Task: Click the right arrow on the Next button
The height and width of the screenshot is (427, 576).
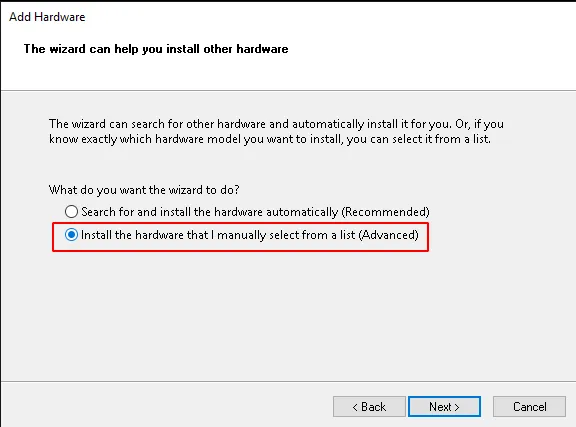Action: tap(457, 407)
